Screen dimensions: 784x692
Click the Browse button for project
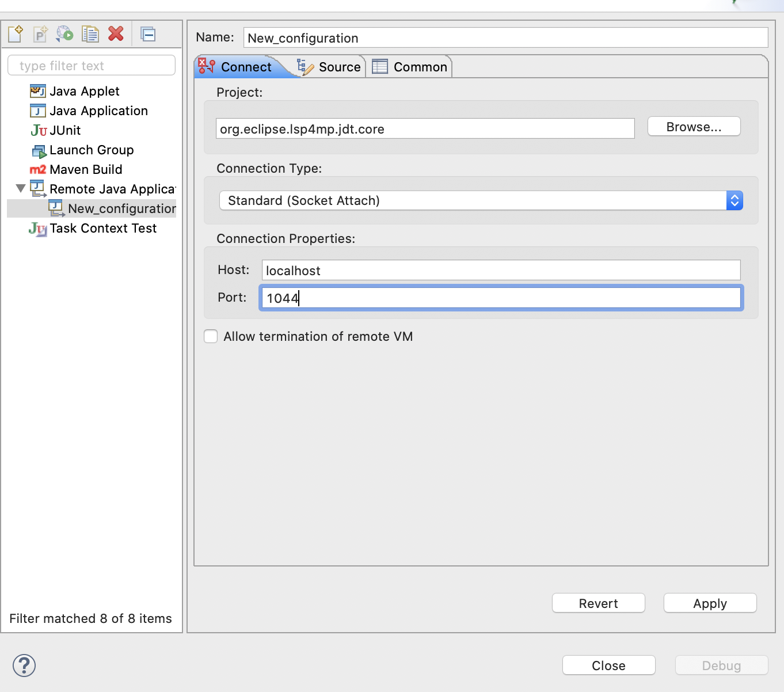coord(694,127)
